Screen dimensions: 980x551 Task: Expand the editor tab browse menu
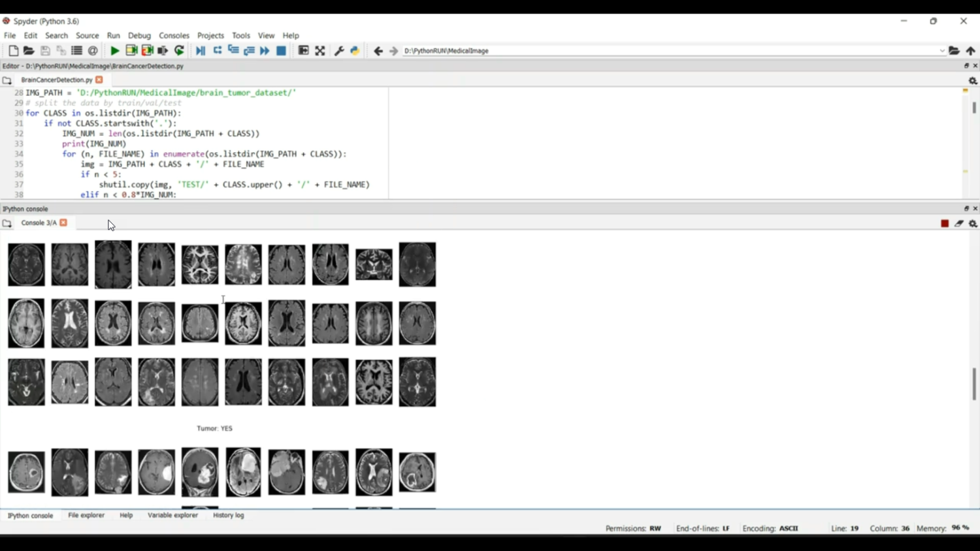click(x=7, y=79)
